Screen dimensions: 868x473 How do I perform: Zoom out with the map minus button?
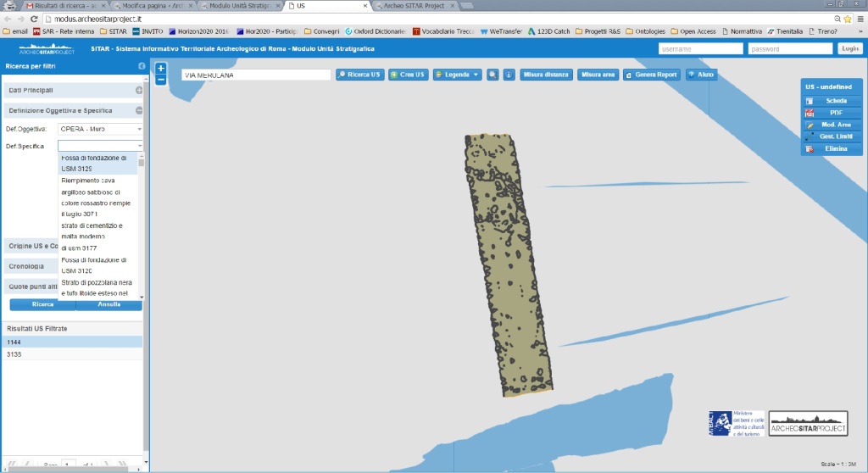click(x=160, y=80)
